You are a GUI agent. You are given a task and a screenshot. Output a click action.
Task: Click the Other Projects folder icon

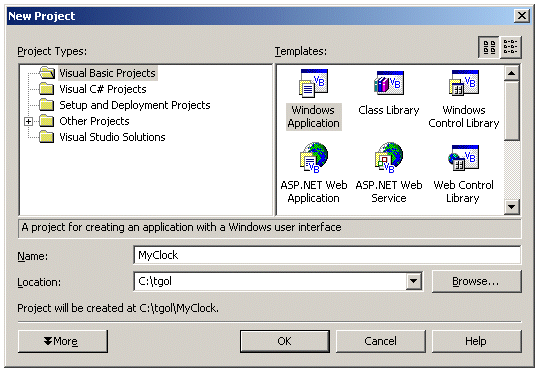(x=46, y=121)
